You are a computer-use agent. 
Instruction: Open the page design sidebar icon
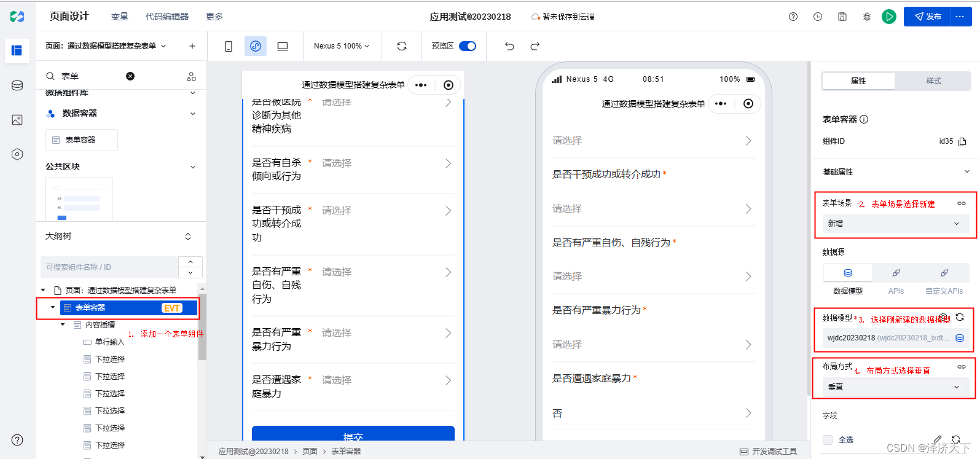coord(17,50)
